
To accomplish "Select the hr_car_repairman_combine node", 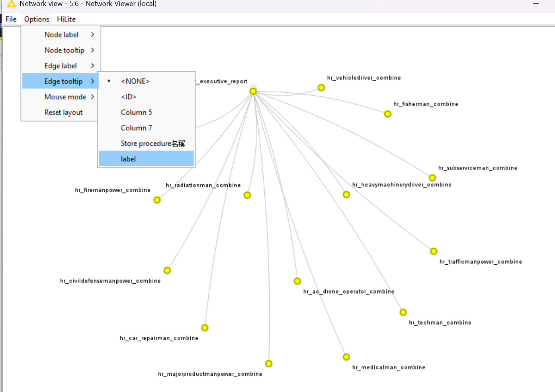I will [x=205, y=328].
